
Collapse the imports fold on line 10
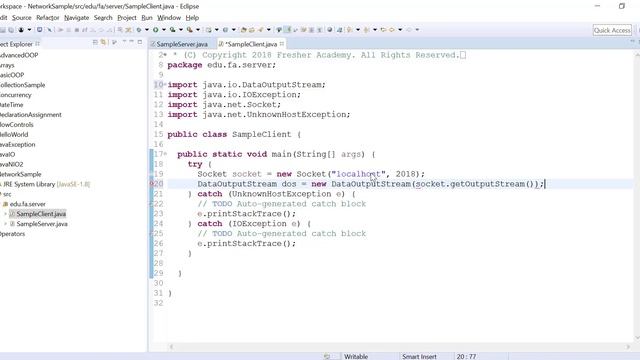(x=164, y=84)
